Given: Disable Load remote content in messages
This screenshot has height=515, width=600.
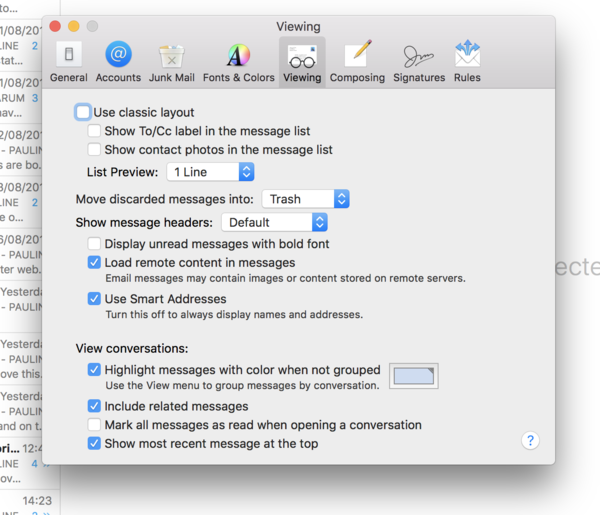Looking at the screenshot, I should (95, 262).
